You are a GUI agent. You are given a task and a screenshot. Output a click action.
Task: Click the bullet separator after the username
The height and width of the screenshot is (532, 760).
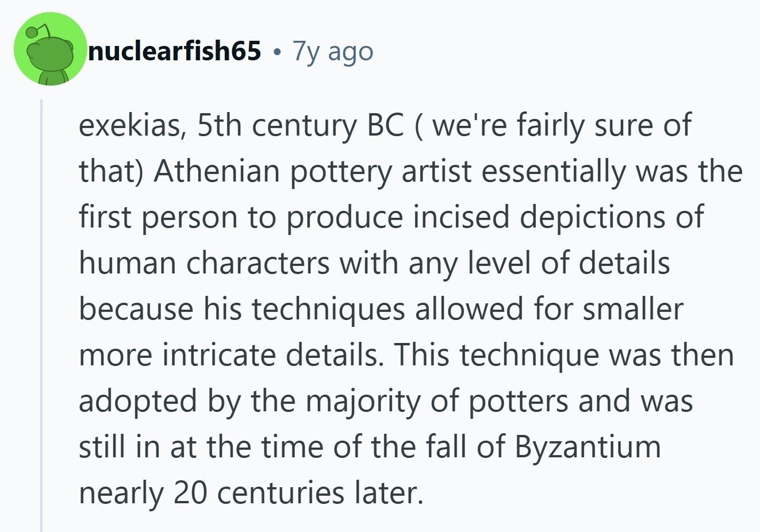tap(277, 52)
